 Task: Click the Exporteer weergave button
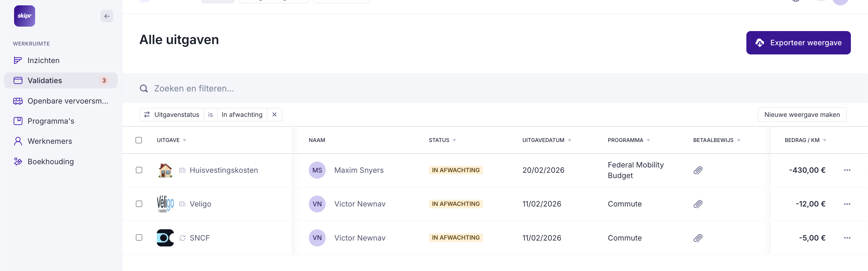point(798,43)
